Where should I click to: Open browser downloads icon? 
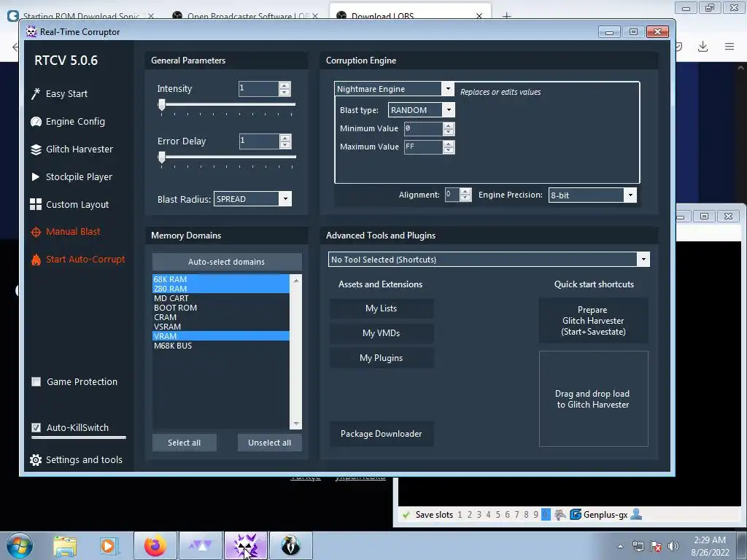pos(703,46)
